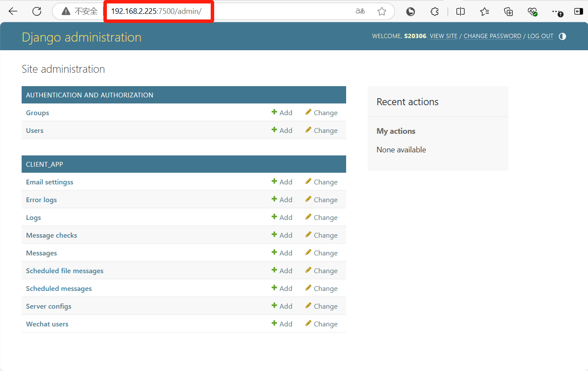Open the CLIENT_APP section header
The height and width of the screenshot is (371, 588).
click(45, 165)
